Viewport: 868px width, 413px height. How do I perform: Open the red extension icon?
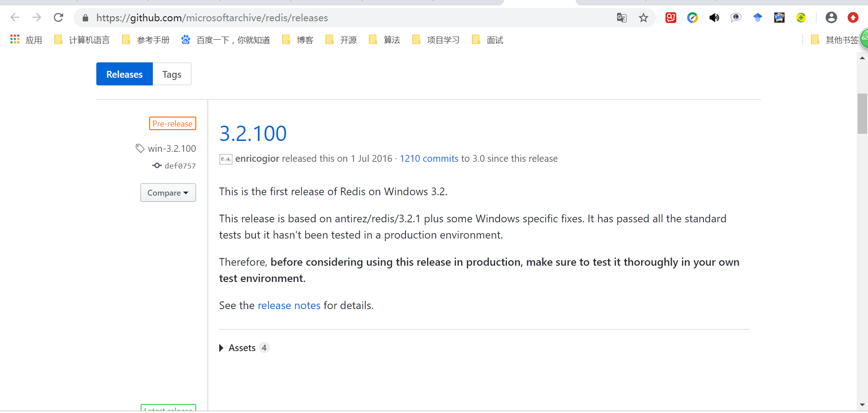click(x=671, y=18)
